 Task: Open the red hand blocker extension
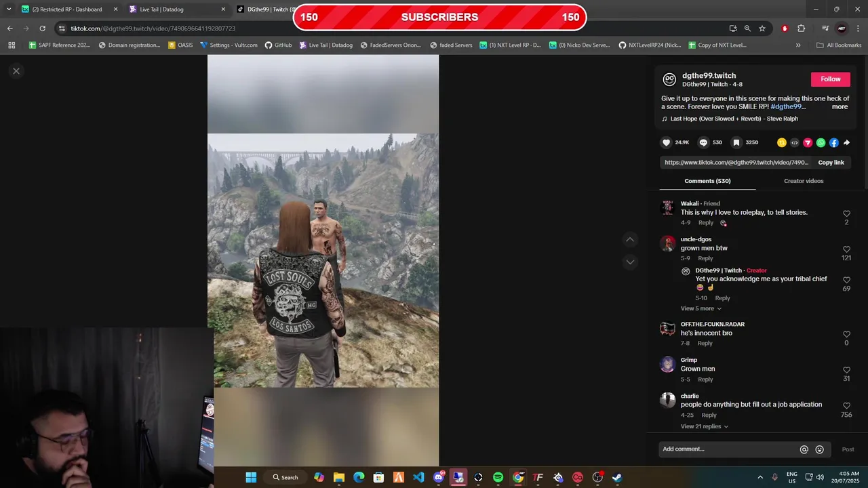pyautogui.click(x=785, y=28)
